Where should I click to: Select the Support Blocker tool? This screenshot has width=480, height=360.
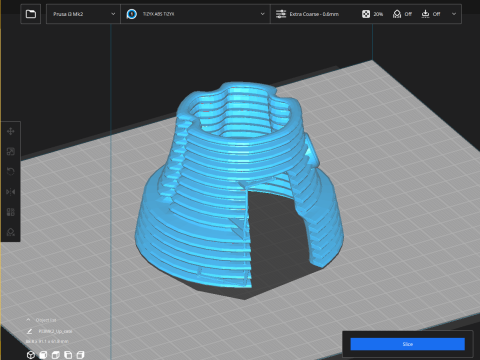pos(11,232)
